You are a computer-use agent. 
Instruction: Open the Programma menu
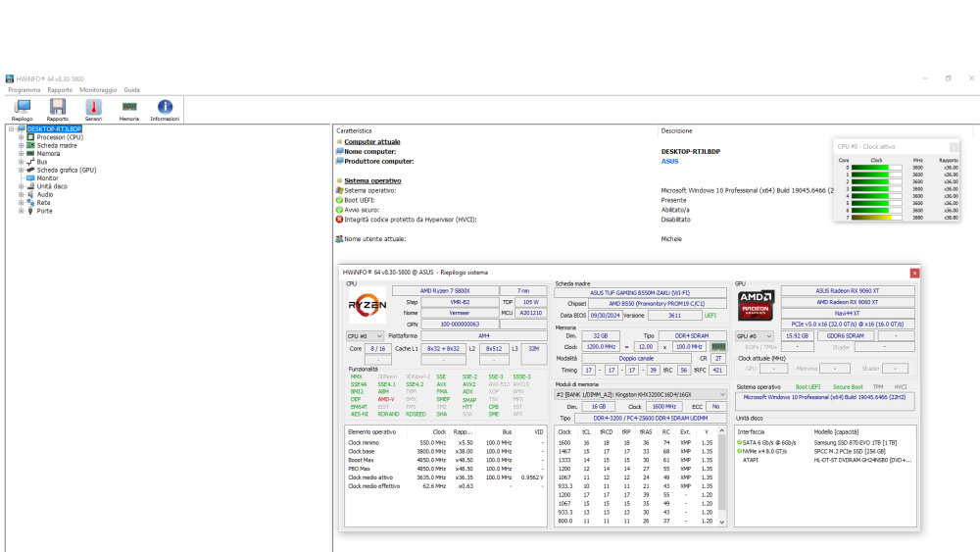(24, 90)
